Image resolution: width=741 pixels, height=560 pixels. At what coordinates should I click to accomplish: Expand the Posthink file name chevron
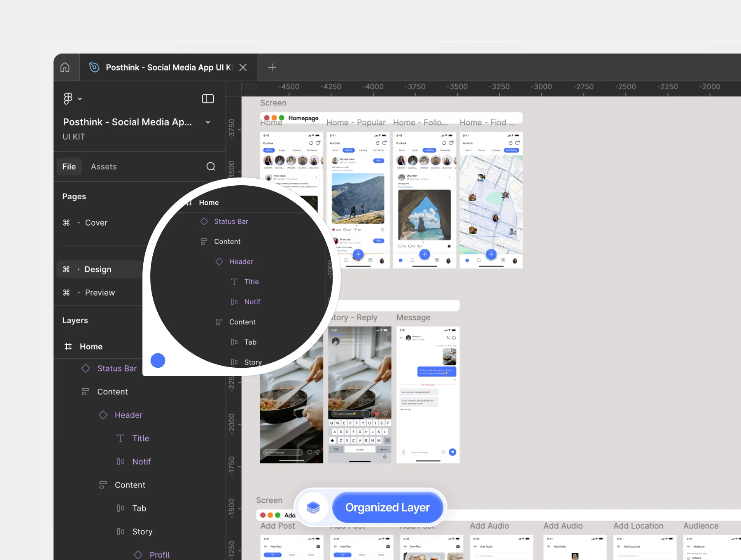(x=208, y=122)
